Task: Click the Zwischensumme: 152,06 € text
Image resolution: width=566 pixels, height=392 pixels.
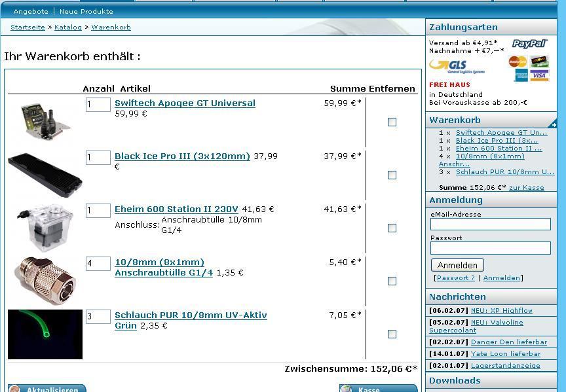Action: pyautogui.click(x=351, y=369)
